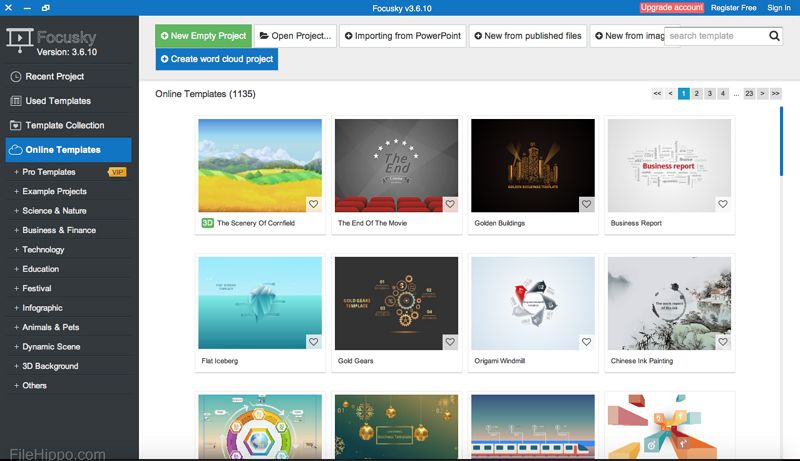Expand the Pro Templates category
Screen dimensions: 800x461
[49, 172]
